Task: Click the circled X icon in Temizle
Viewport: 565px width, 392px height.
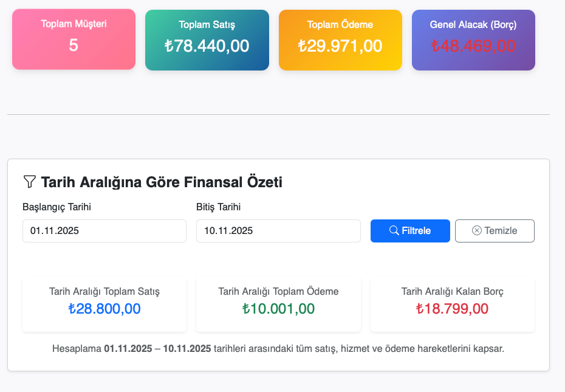Action: 477,230
